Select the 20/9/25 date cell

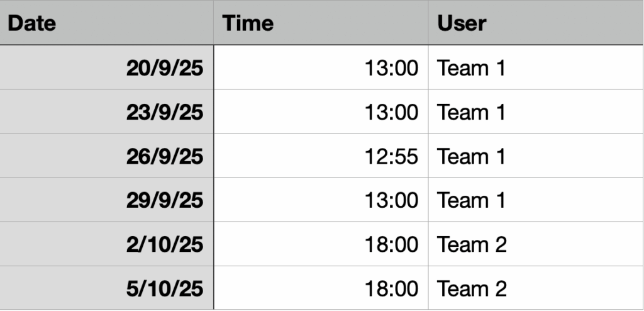(x=165, y=68)
